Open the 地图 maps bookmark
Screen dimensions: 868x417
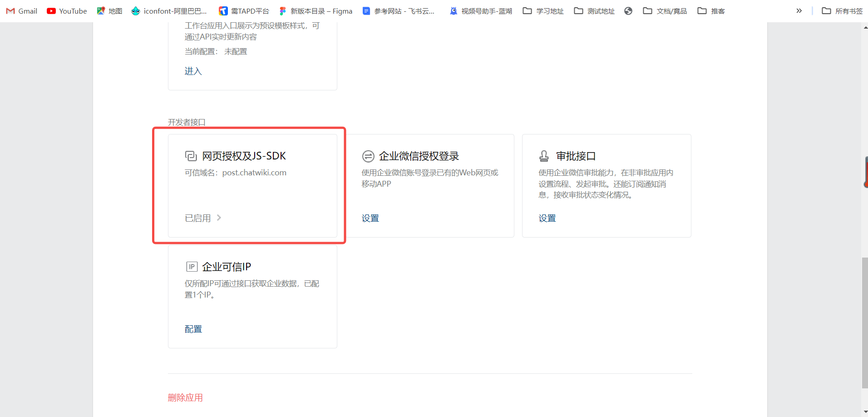(x=109, y=11)
